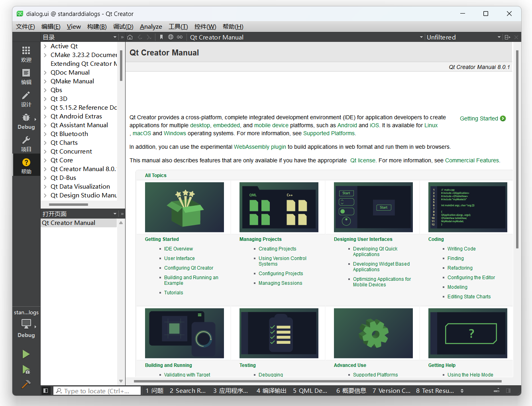Toggle the right sidebar visibility
The height and width of the screenshot is (406, 532).
508,391
